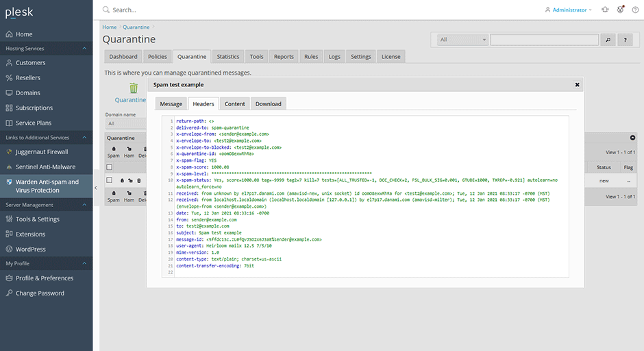This screenshot has width=644, height=351.
Task: Open the Domain name All dropdown
Action: point(125,123)
